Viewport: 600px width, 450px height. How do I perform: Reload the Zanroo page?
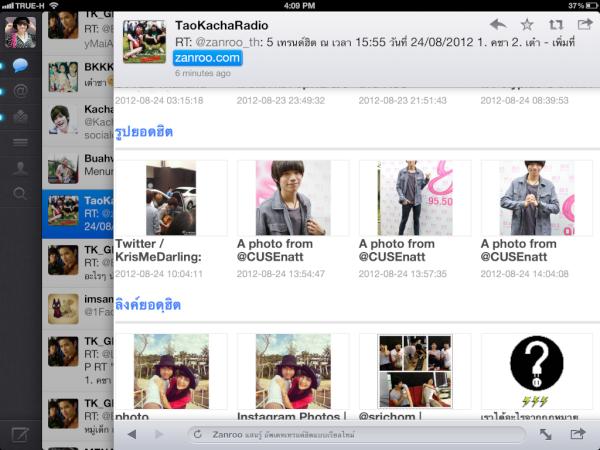pyautogui.click(x=197, y=434)
